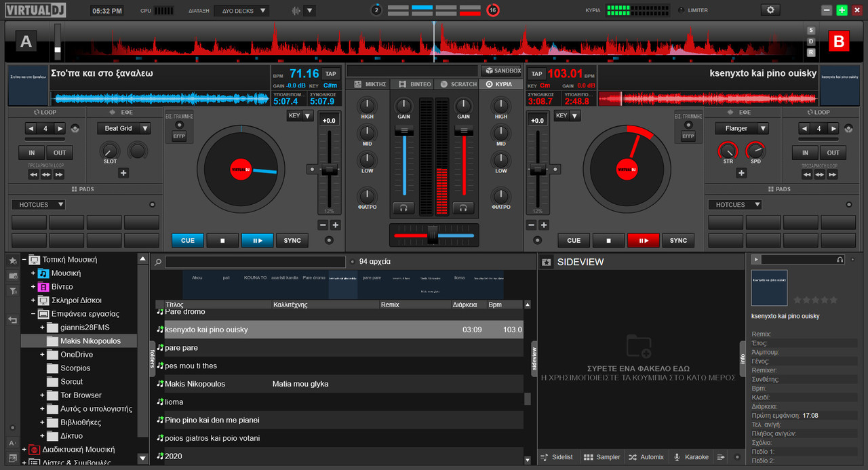Switch mixer to ΚΥΡΙΑ tab

coord(500,84)
